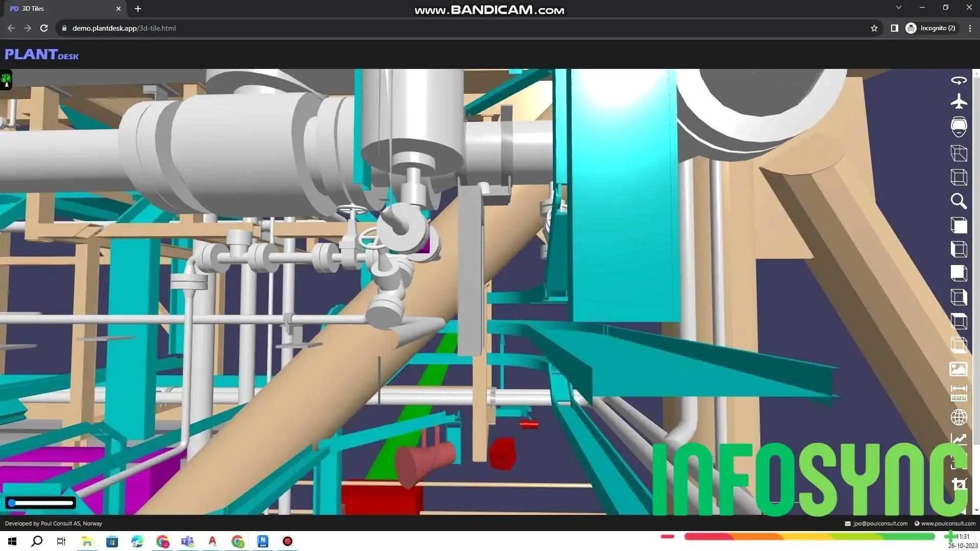Toggle the browser side panel
Image resolution: width=980 pixels, height=551 pixels.
click(x=894, y=28)
